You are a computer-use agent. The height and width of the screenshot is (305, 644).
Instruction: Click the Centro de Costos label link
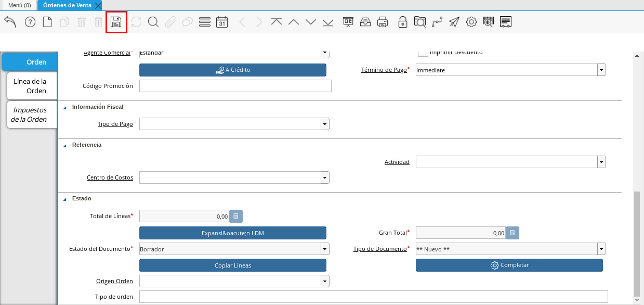pyautogui.click(x=110, y=178)
